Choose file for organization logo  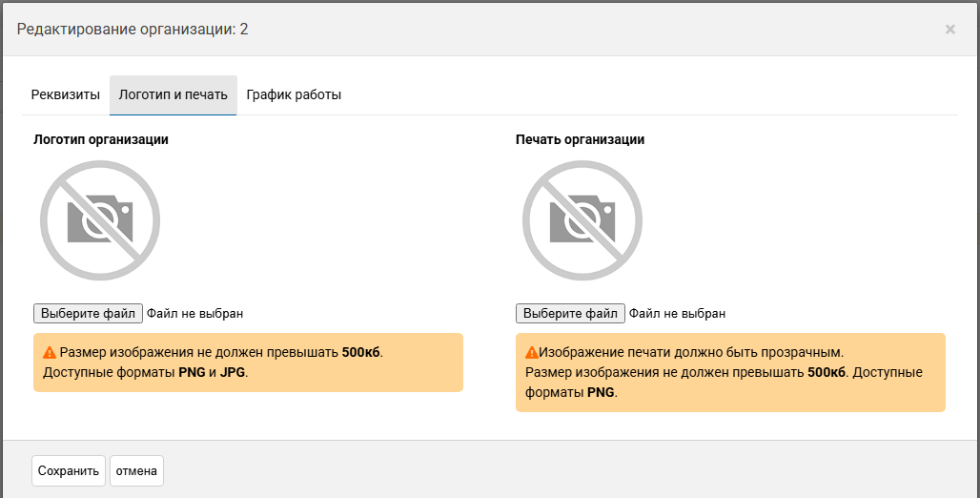(x=88, y=314)
